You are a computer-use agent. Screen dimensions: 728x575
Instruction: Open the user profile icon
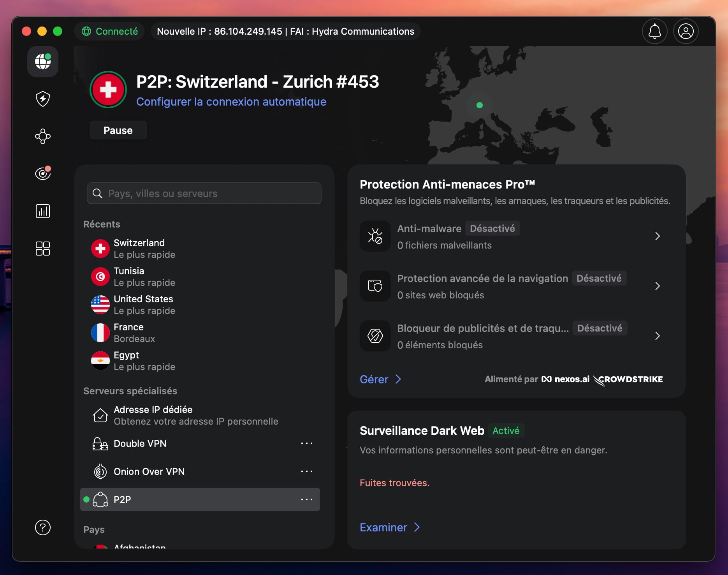coord(686,31)
